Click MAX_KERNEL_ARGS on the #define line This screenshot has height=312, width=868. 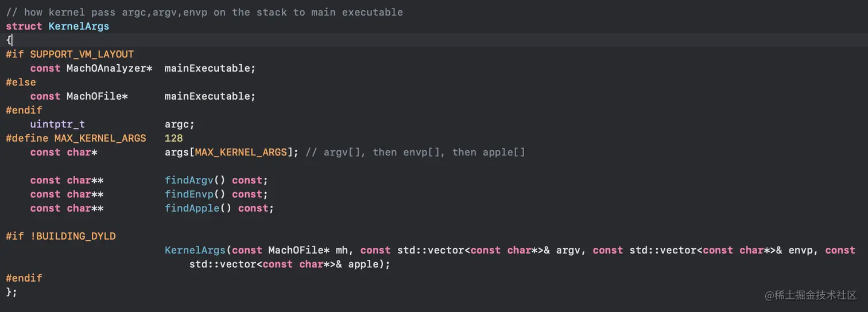(100, 138)
